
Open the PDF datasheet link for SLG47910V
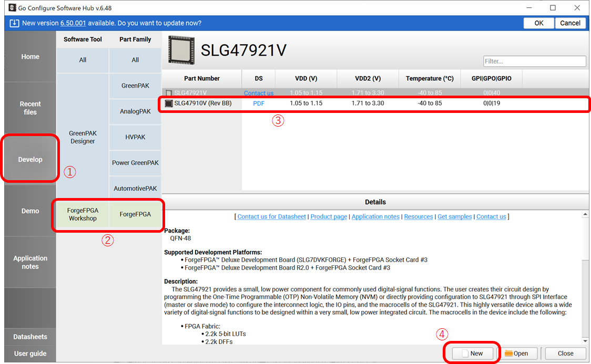tap(259, 103)
